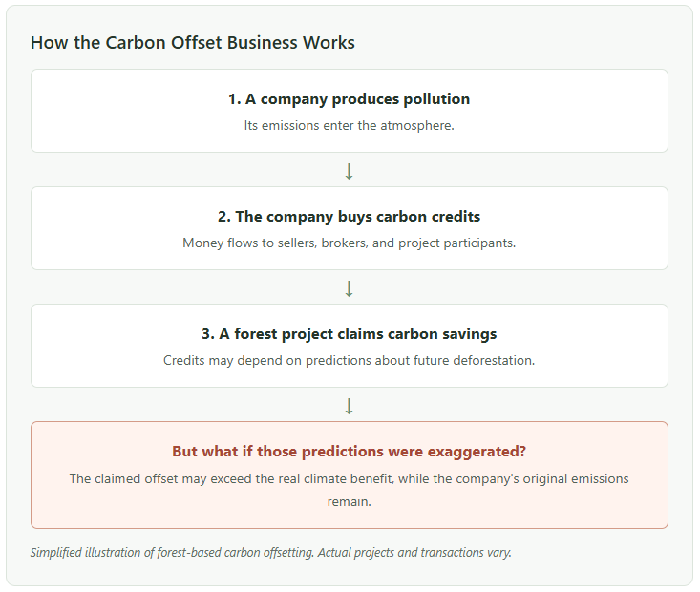Click text 'Its emissions enter the atmosphere.'
700x592 pixels.
pyautogui.click(x=350, y=125)
